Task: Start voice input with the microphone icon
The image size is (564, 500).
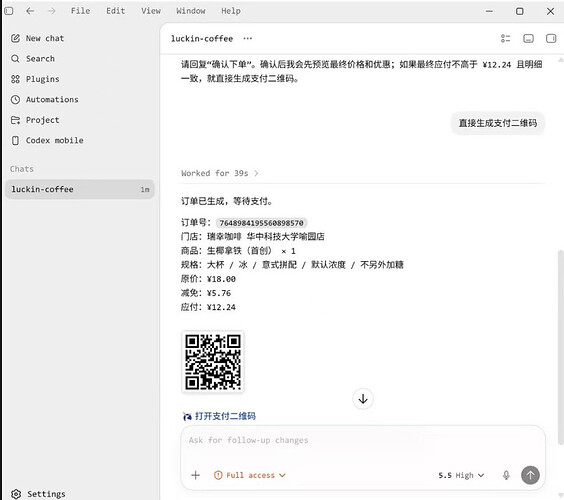Action: click(506, 476)
